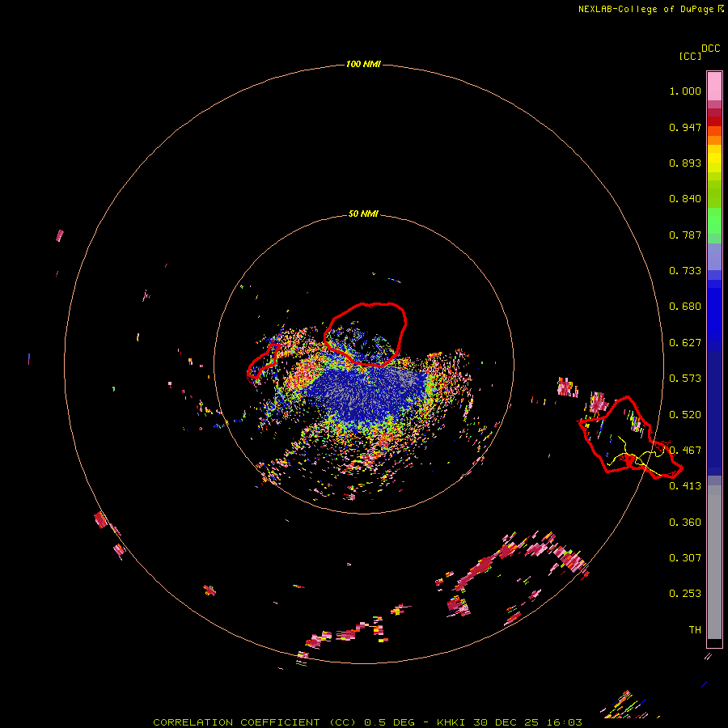Viewport: 728px width, 728px height.
Task: Click the 0.573 scale value
Action: point(685,379)
